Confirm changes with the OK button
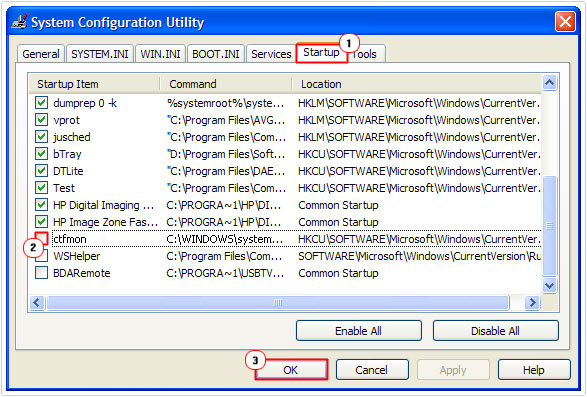The height and width of the screenshot is (397, 587). click(291, 370)
